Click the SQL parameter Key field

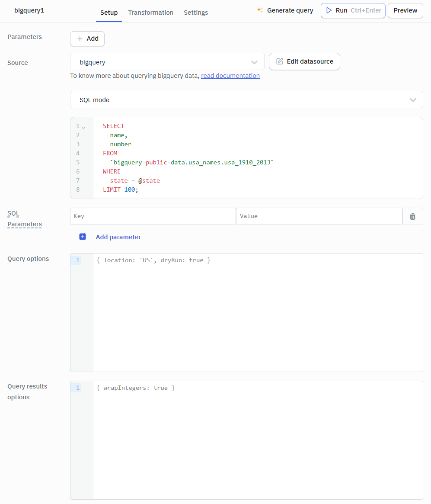pos(153,216)
